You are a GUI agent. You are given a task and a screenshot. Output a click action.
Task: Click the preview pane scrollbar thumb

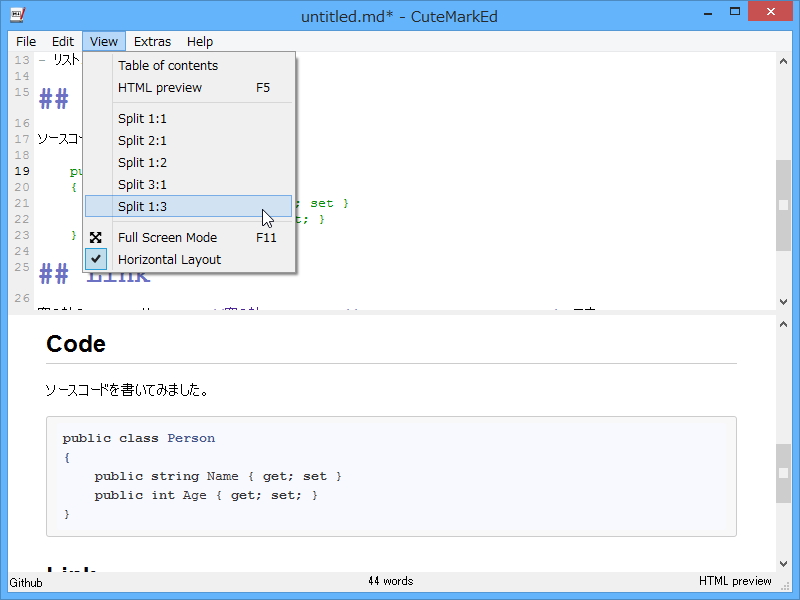(783, 473)
